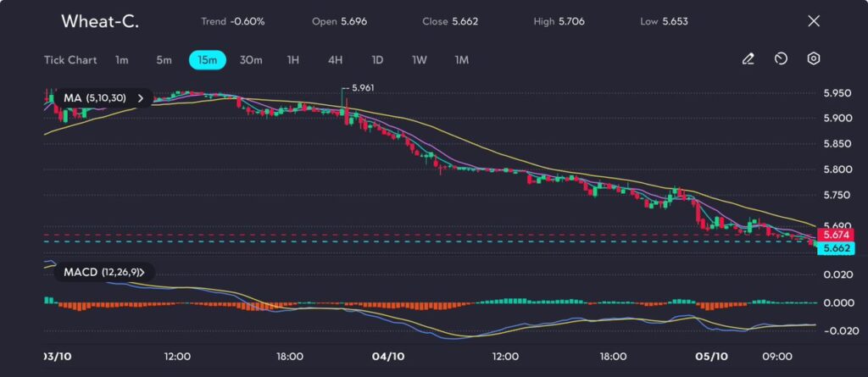
Task: Click the 5.961 high price marker
Action: 362,87
